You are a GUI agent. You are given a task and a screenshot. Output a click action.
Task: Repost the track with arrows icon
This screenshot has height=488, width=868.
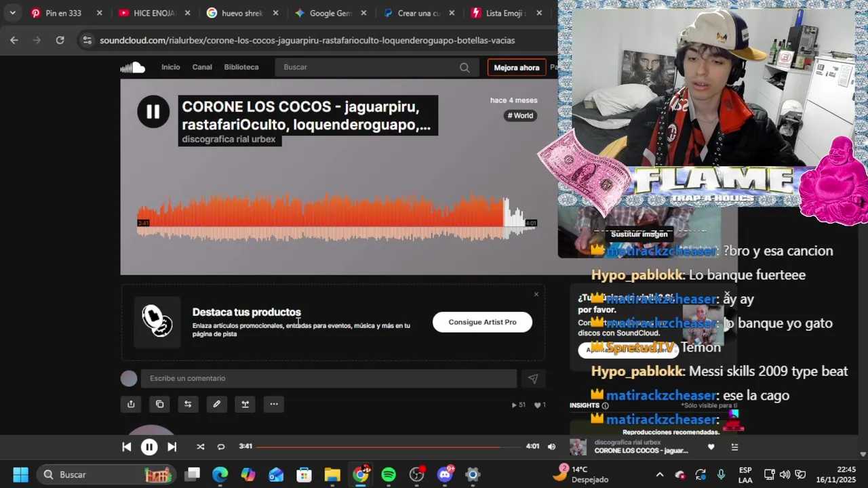coord(188,404)
